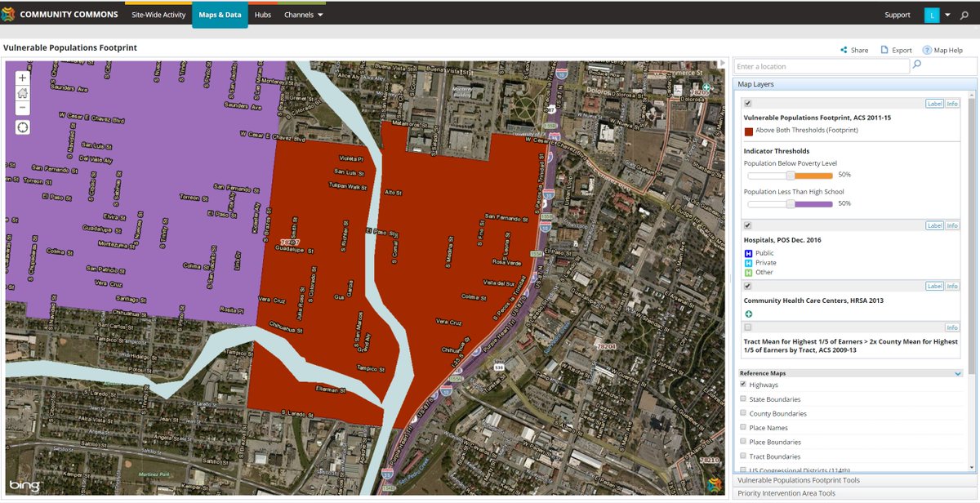Click the Above Both Thresholds red swatch
This screenshot has height=503, width=980.
point(749,131)
